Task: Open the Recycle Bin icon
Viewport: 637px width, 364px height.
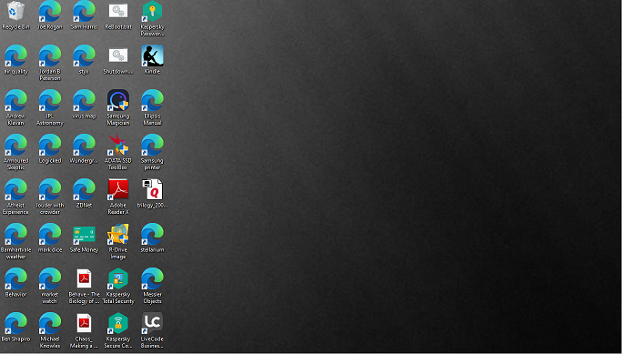Action: click(15, 13)
